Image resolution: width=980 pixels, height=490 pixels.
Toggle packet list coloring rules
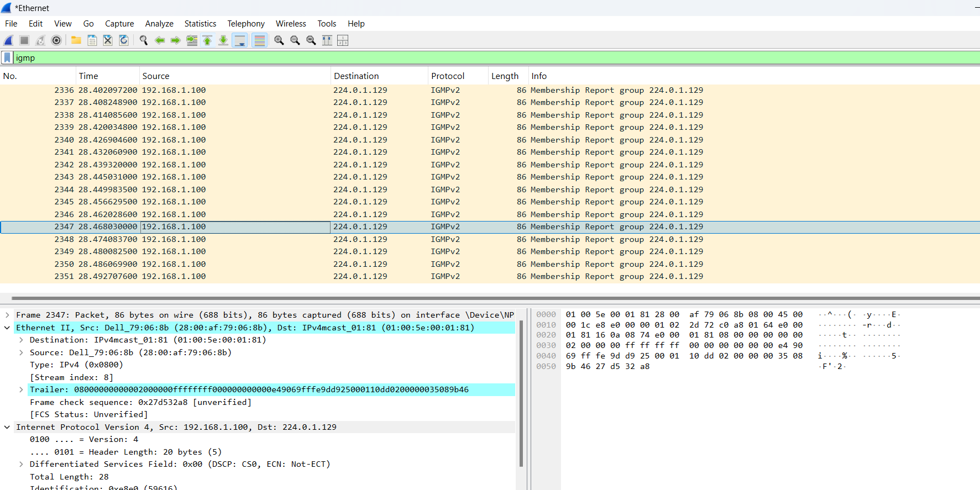pos(259,40)
